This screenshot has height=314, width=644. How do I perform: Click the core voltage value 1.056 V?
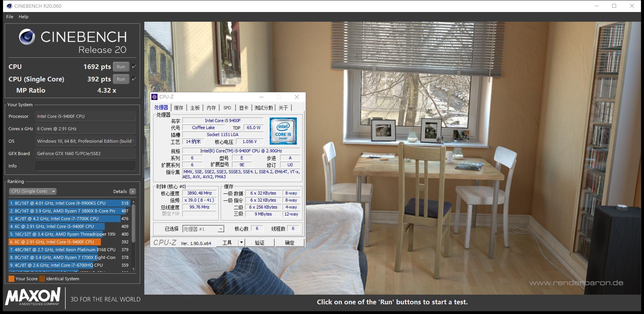(249, 141)
